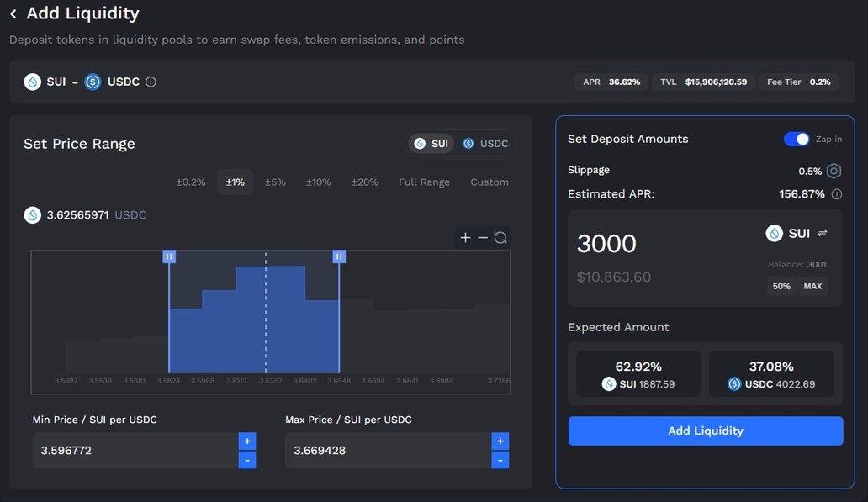Image resolution: width=868 pixels, height=502 pixels.
Task: Click the SUI logo in the pool header
Action: click(33, 82)
